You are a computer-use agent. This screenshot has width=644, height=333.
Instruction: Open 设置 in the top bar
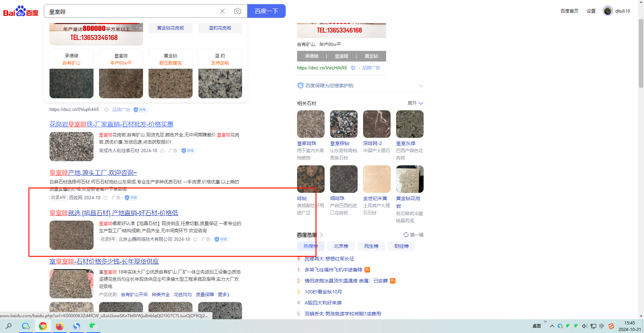[591, 11]
